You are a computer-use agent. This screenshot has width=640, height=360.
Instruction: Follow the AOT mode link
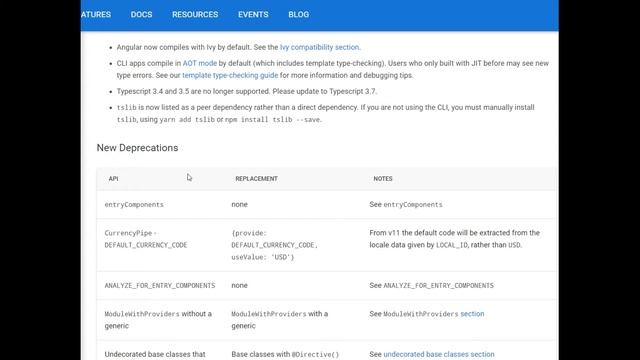point(200,63)
